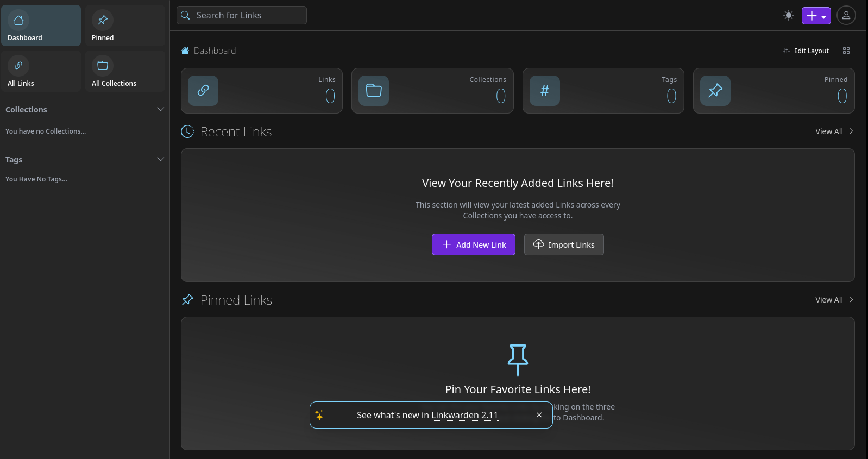Open the user profile menu icon
Viewport: 868px width, 459px height.
click(x=846, y=16)
